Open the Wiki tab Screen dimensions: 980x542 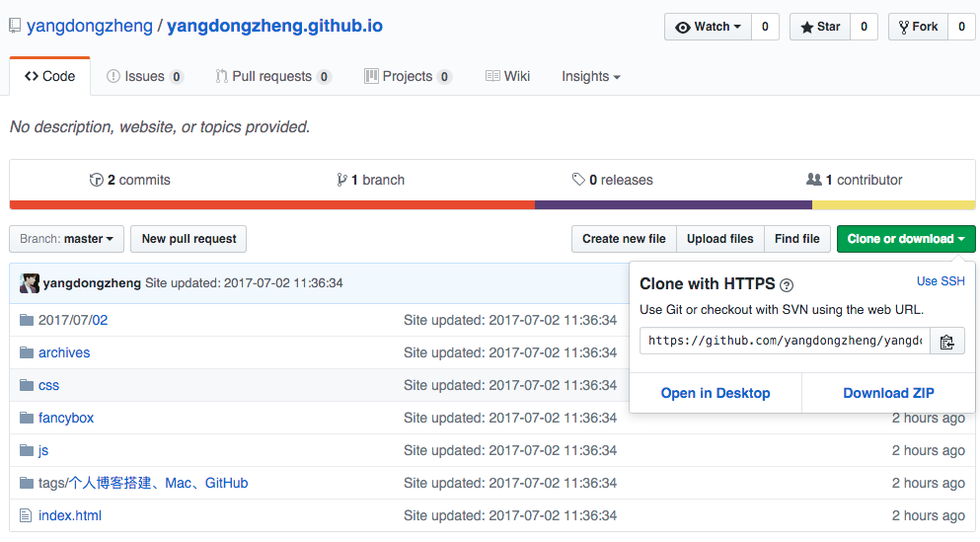pos(507,76)
